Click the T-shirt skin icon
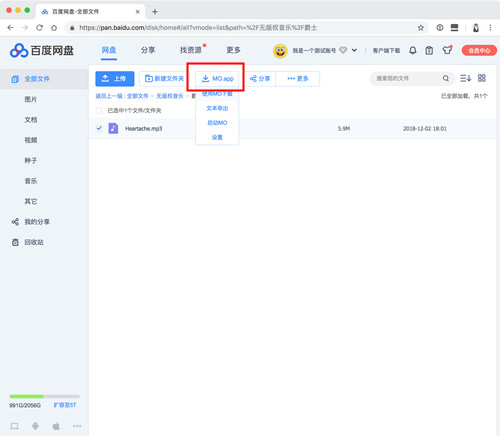Image resolution: width=500 pixels, height=436 pixels. click(x=447, y=50)
